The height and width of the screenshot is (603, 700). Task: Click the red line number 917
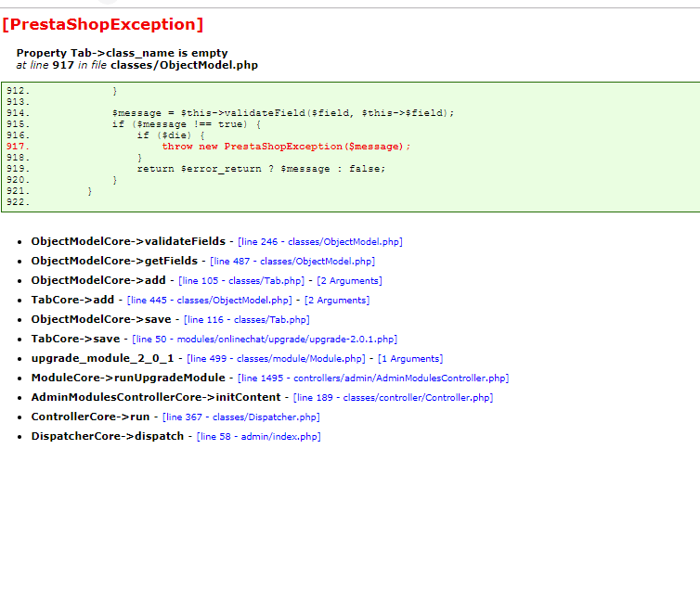[18, 147]
